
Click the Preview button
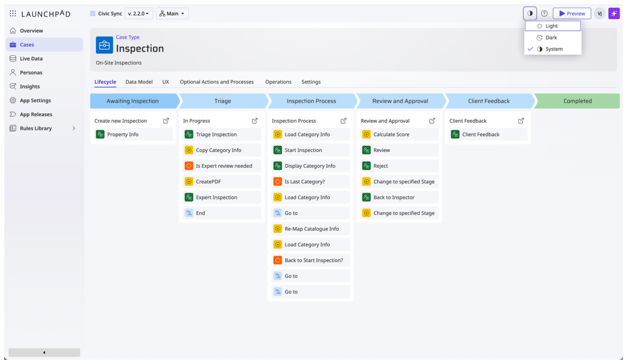click(572, 14)
